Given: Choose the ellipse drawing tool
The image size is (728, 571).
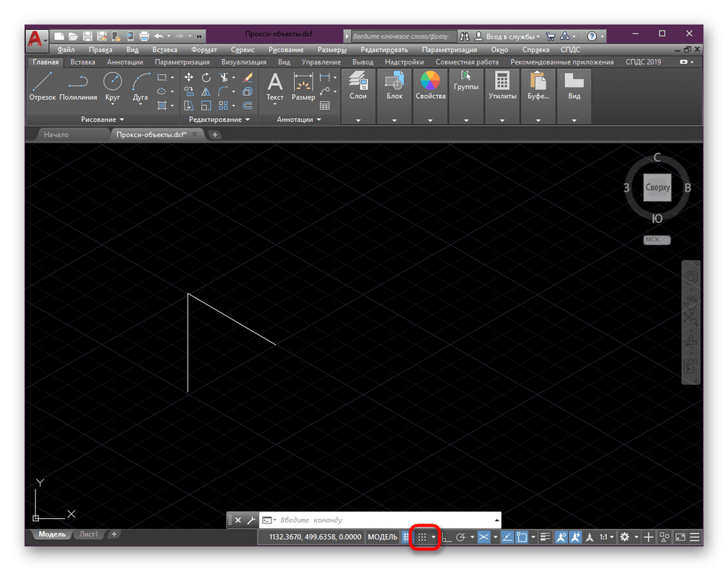Looking at the screenshot, I should pos(162,91).
